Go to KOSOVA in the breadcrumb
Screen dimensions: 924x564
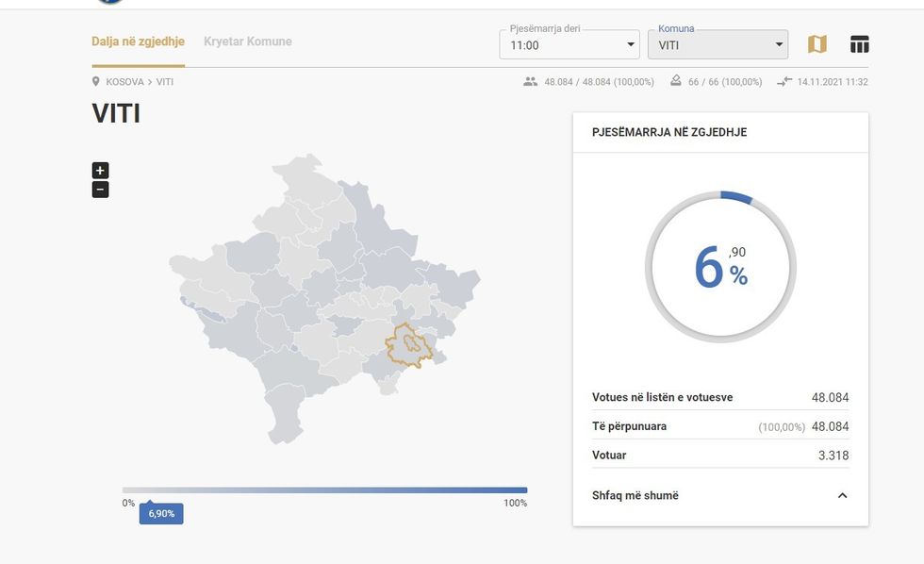(x=125, y=82)
